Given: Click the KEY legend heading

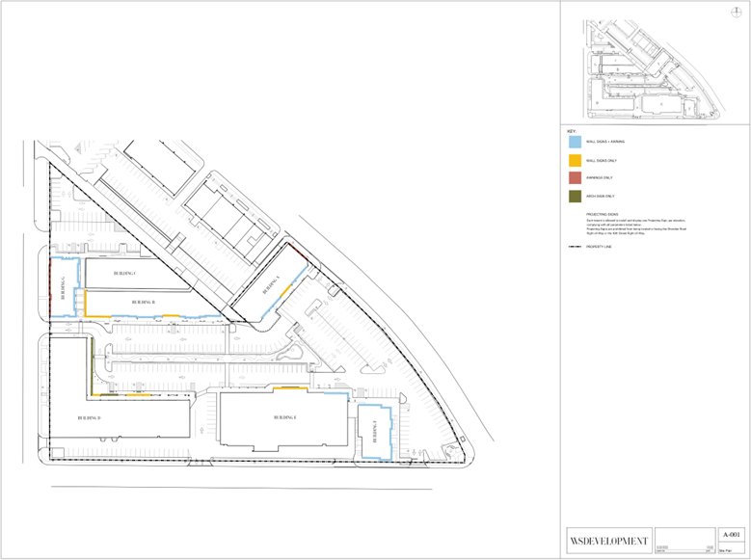Looking at the screenshot, I should point(572,130).
